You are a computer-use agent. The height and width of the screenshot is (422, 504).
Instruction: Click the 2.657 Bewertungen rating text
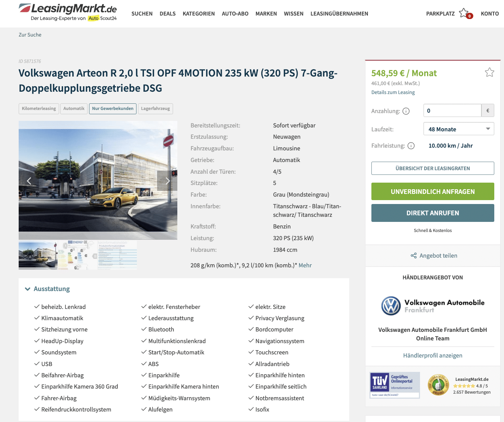tap(472, 392)
